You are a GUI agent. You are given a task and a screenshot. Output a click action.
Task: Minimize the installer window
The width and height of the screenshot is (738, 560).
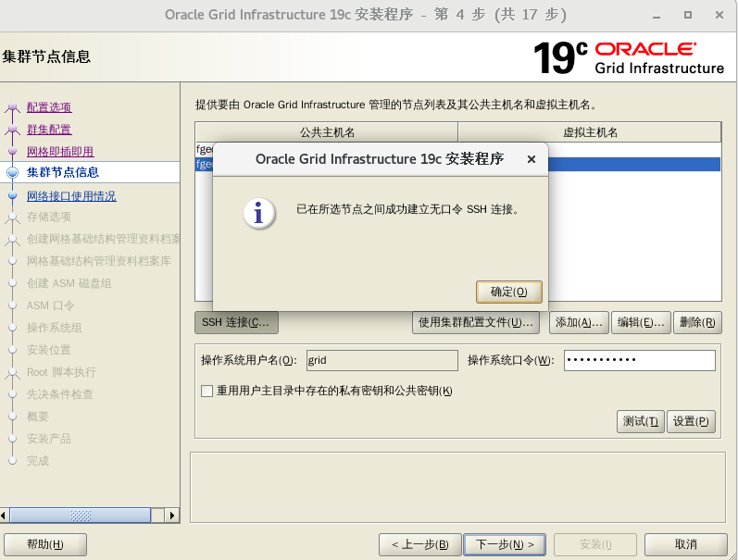[657, 16]
